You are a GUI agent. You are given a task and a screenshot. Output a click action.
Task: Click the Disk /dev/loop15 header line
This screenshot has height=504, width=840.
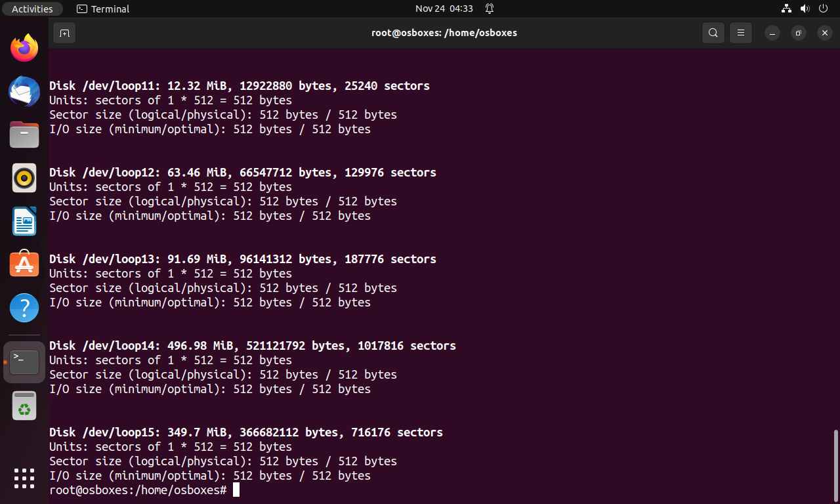(246, 432)
